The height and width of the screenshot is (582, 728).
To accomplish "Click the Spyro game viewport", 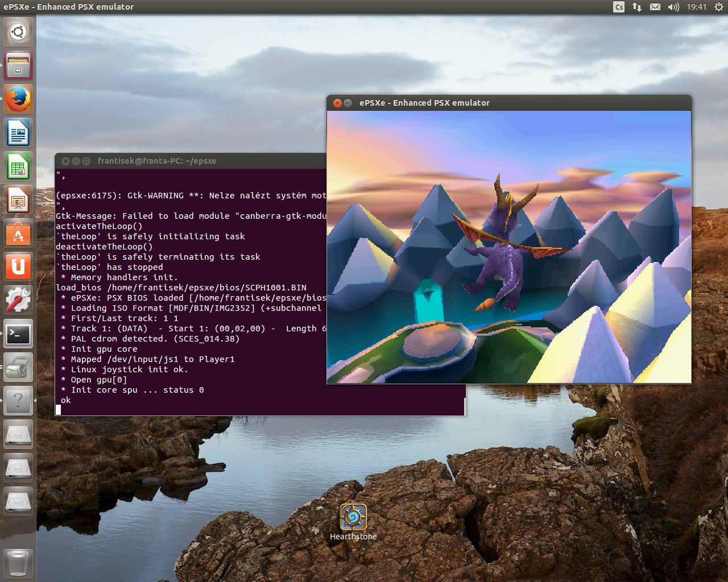I will pos(509,247).
